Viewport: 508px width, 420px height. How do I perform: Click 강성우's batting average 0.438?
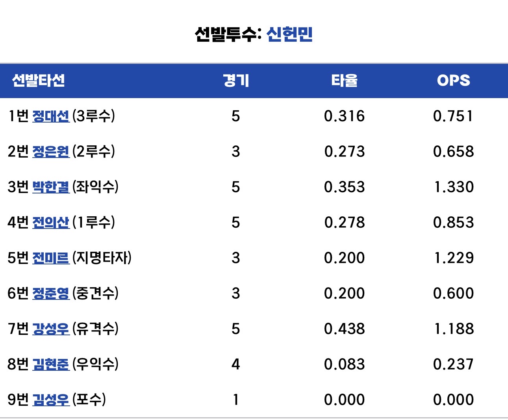point(344,329)
